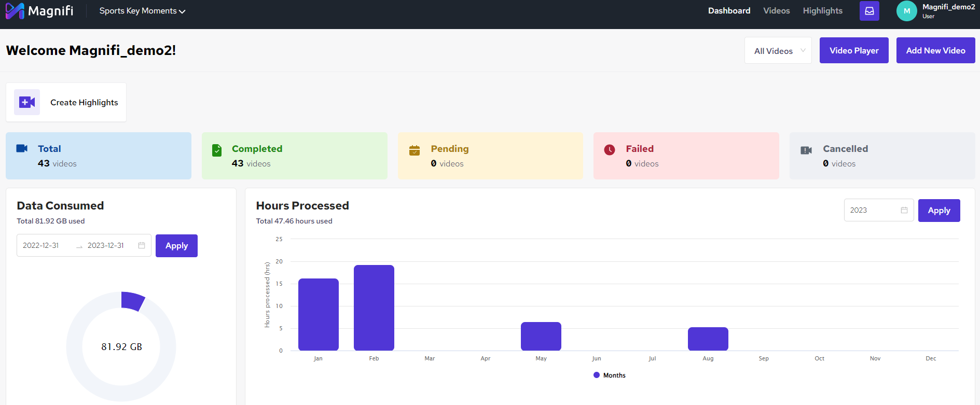Open calendar icon in Data Consumed range

[x=142, y=245]
